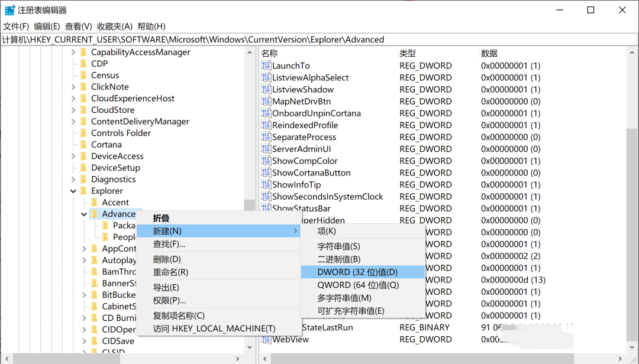Click the CDP folder icon
639x364 pixels.
click(x=84, y=63)
